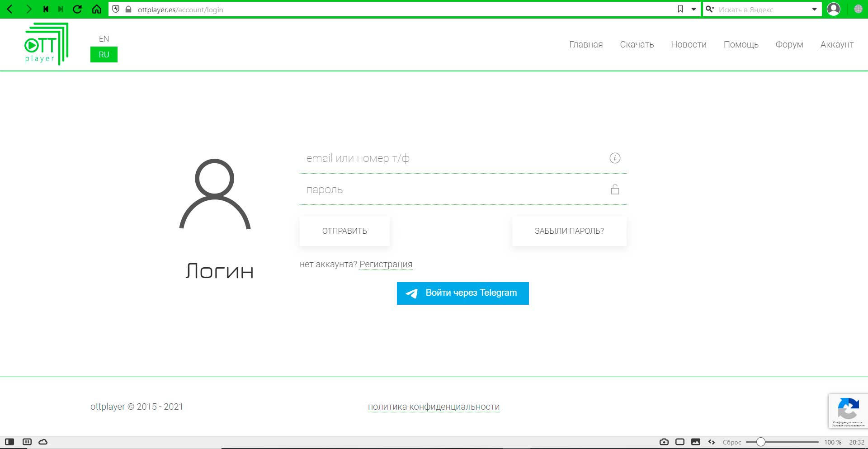View site security padlock info
Viewport: 868px width, 449px height.
click(x=128, y=9)
